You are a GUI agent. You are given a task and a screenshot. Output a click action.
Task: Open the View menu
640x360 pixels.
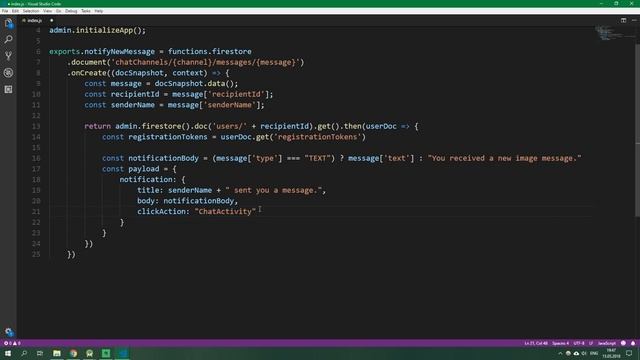[47, 11]
